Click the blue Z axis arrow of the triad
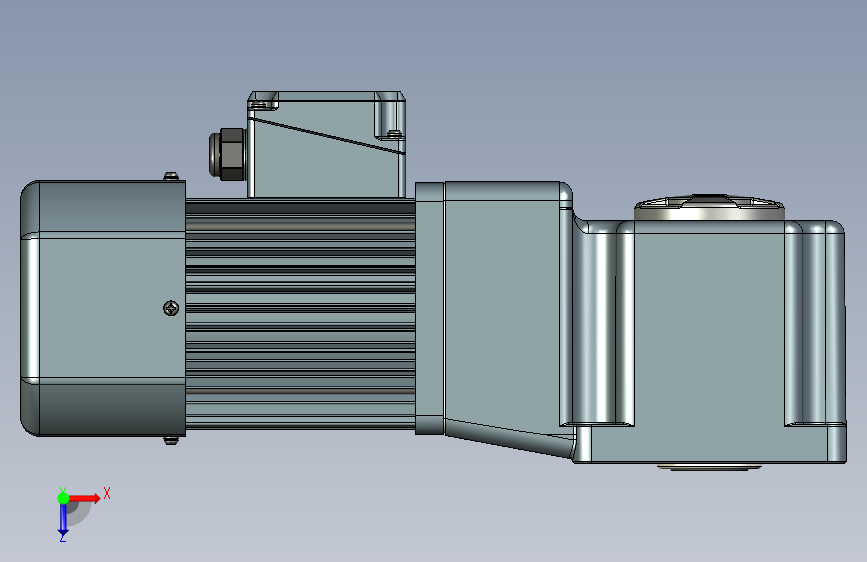This screenshot has width=867, height=562. [63, 519]
